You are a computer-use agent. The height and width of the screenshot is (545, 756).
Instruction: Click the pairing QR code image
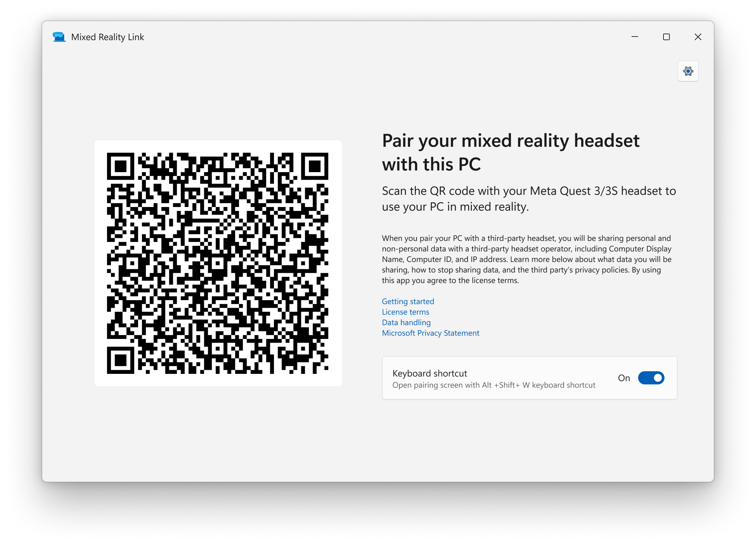tap(218, 263)
